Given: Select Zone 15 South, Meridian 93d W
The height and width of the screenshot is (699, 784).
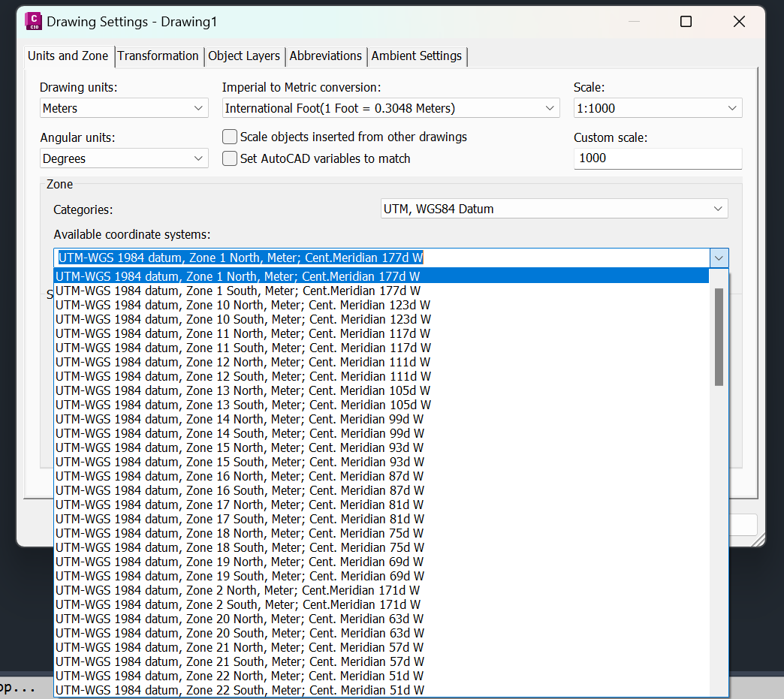Looking at the screenshot, I should 381,462.
